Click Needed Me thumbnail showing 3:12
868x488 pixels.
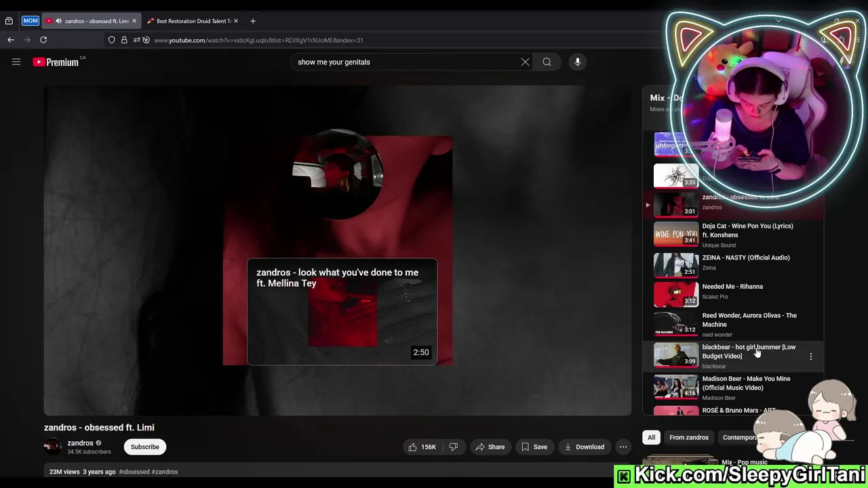coord(676,294)
